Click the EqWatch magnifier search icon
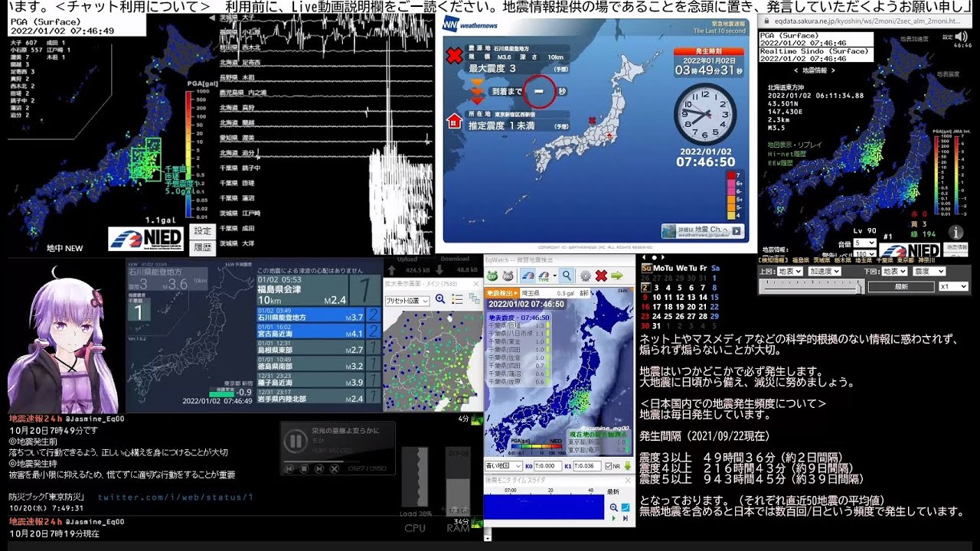This screenshot has height=551, width=980. tap(567, 275)
